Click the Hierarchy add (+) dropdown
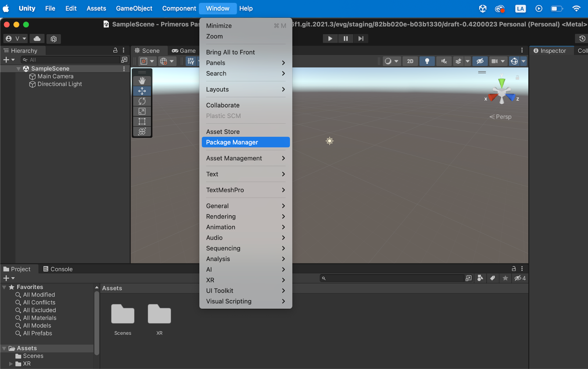 [9, 60]
